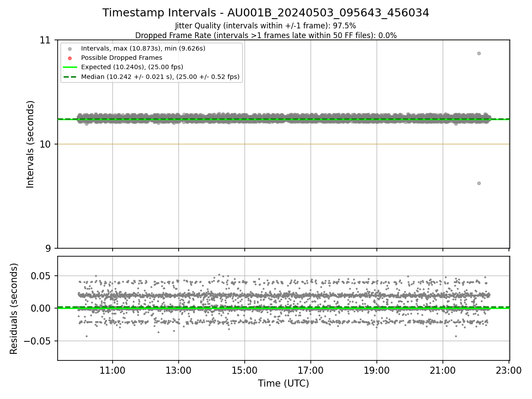
Task: Click the x-axis tick label '13:00'
Action: click(x=179, y=370)
